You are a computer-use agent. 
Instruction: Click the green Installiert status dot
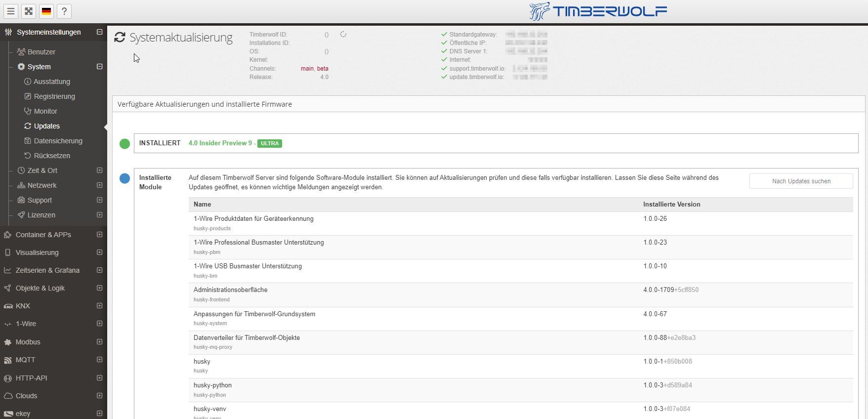pyautogui.click(x=124, y=144)
